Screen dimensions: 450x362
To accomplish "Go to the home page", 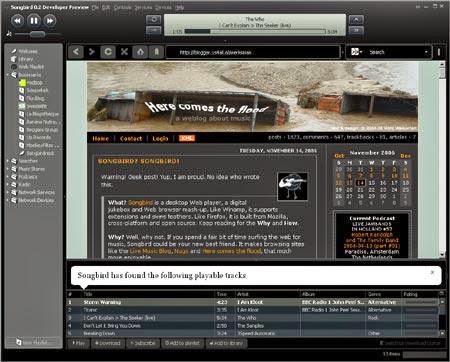I will pyautogui.click(x=140, y=52).
